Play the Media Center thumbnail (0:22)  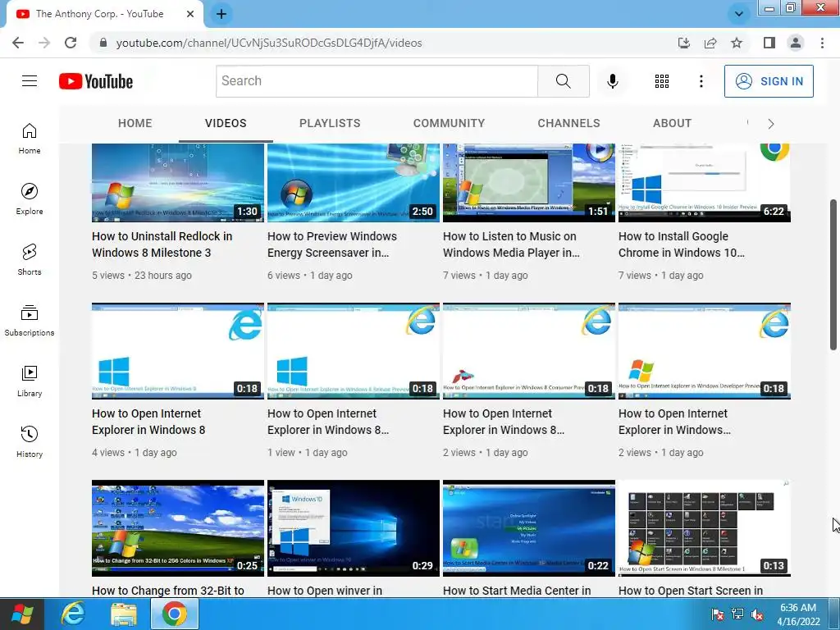pyautogui.click(x=529, y=528)
